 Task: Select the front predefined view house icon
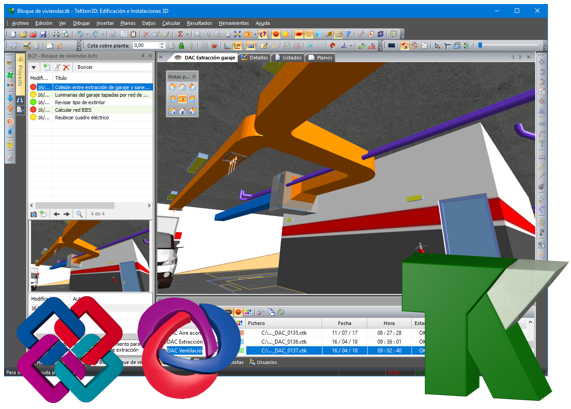pyautogui.click(x=182, y=110)
